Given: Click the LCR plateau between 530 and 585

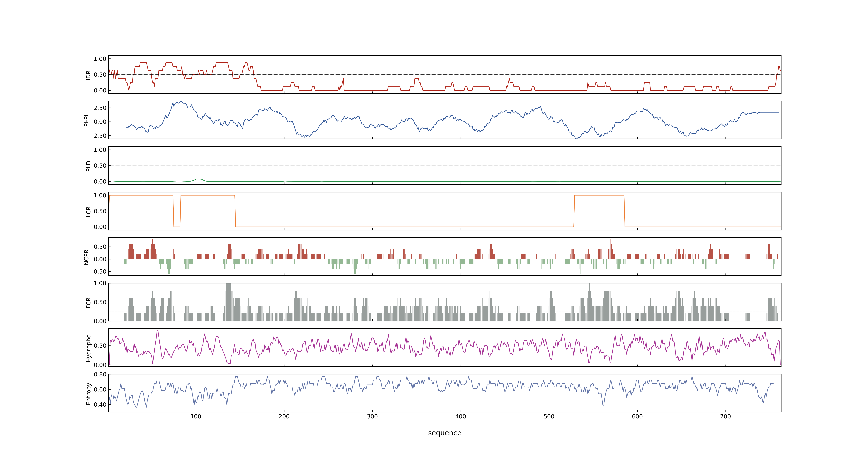Looking at the screenshot, I should [599, 195].
